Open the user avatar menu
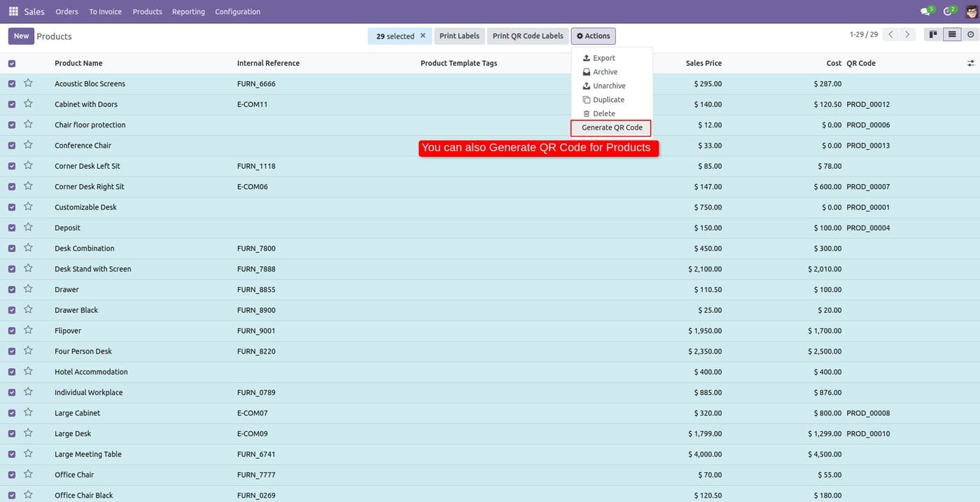The height and width of the screenshot is (502, 980). click(971, 11)
